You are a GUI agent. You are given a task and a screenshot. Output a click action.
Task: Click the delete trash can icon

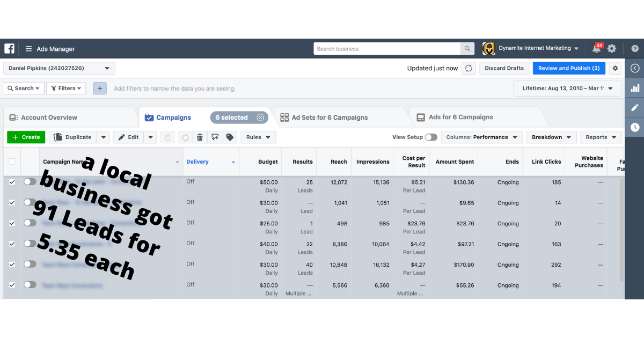[x=200, y=137]
